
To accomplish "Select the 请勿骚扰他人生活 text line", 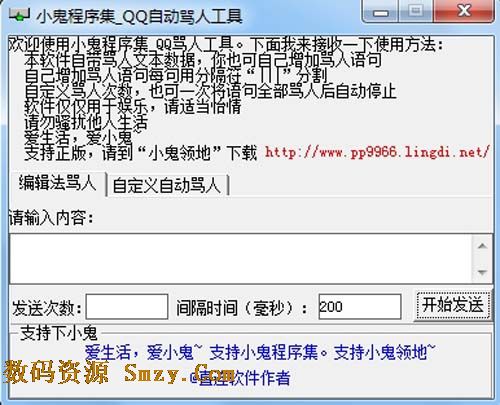I will [x=86, y=123].
